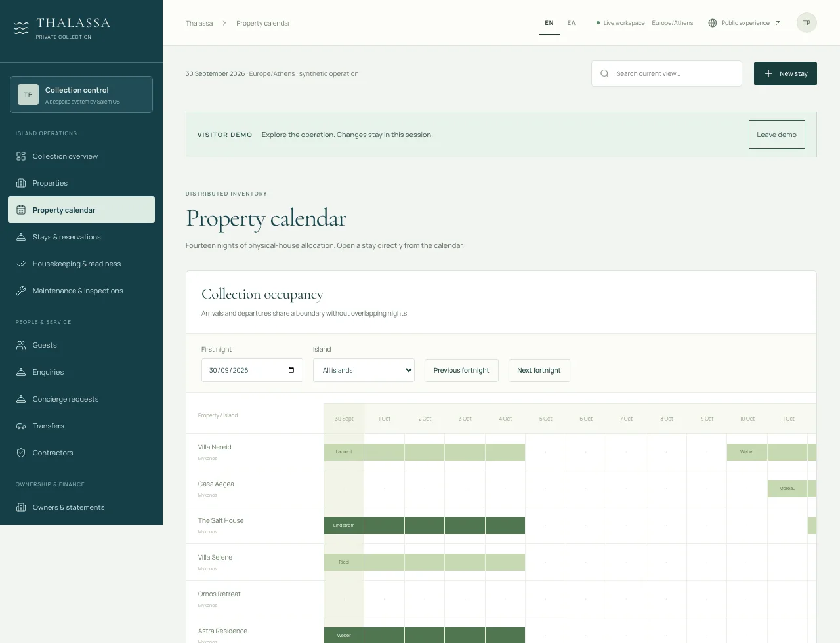Click the Contractors shield icon

coord(21,453)
